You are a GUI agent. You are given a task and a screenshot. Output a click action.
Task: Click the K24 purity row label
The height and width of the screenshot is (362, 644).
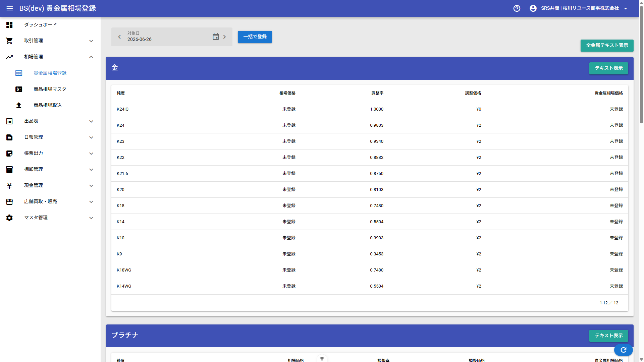pos(120,125)
